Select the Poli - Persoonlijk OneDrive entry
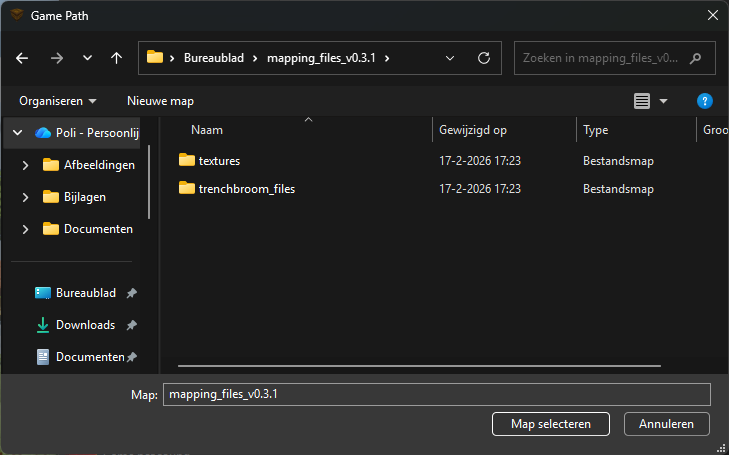 click(x=86, y=133)
